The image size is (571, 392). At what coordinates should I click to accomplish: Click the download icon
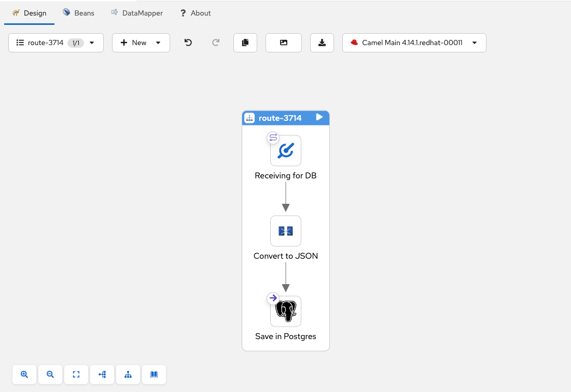tap(322, 43)
